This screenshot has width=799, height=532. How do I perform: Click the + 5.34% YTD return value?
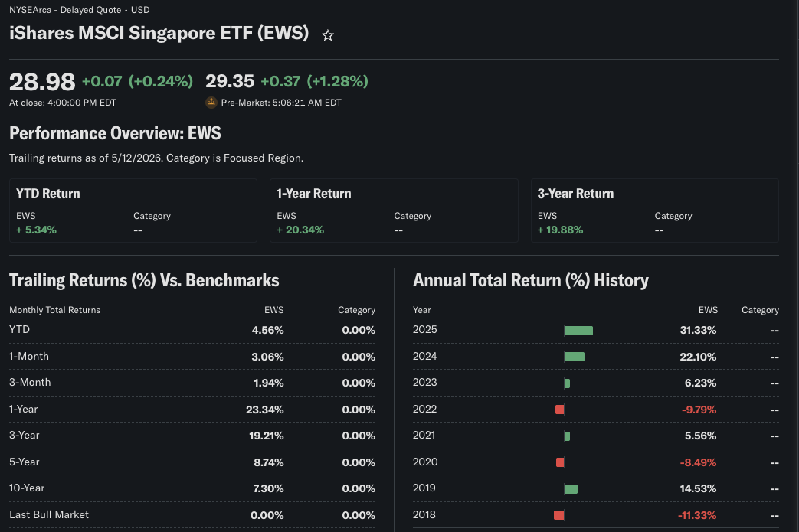(x=36, y=230)
